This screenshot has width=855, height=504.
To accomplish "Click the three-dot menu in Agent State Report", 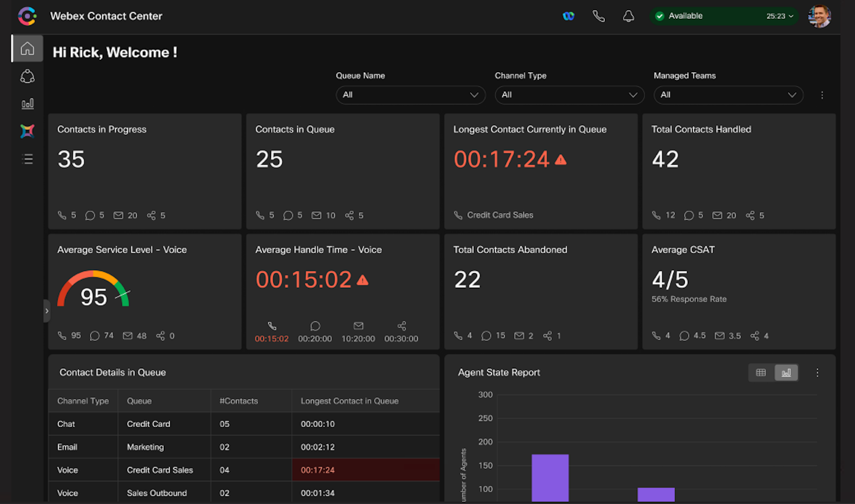I will (817, 373).
